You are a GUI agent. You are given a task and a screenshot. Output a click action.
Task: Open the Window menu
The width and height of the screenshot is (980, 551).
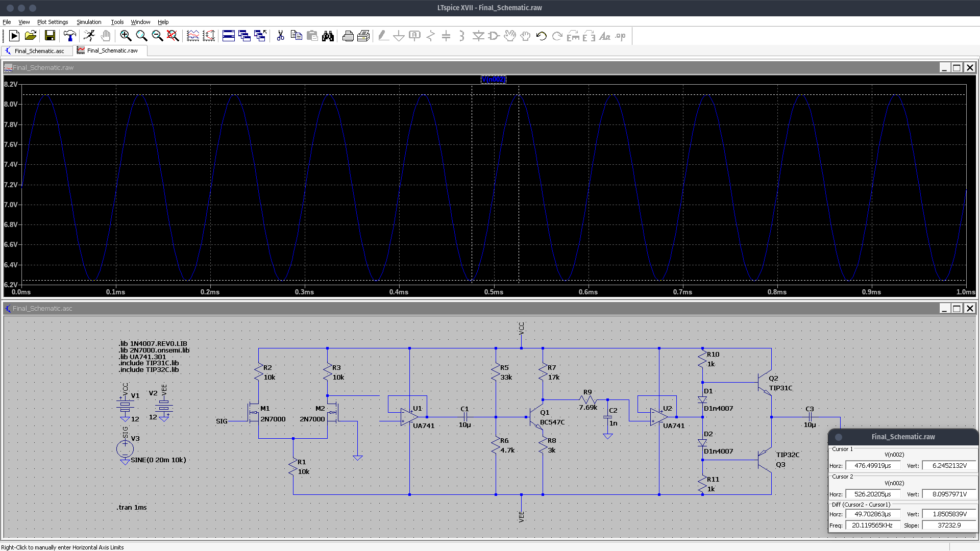click(x=140, y=22)
